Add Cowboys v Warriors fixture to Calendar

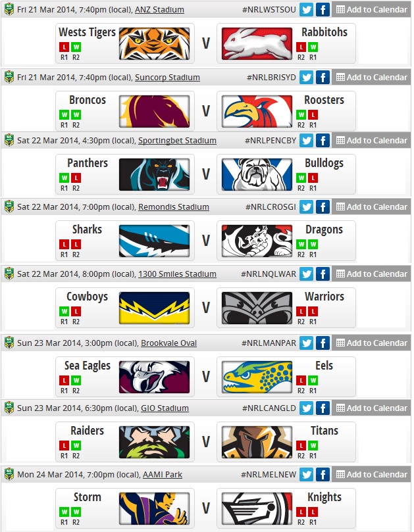(372, 274)
